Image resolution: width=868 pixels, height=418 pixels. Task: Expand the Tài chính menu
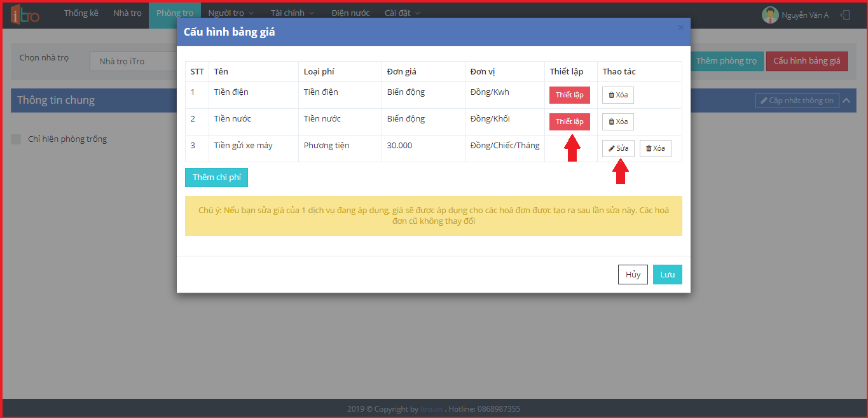pyautogui.click(x=292, y=13)
